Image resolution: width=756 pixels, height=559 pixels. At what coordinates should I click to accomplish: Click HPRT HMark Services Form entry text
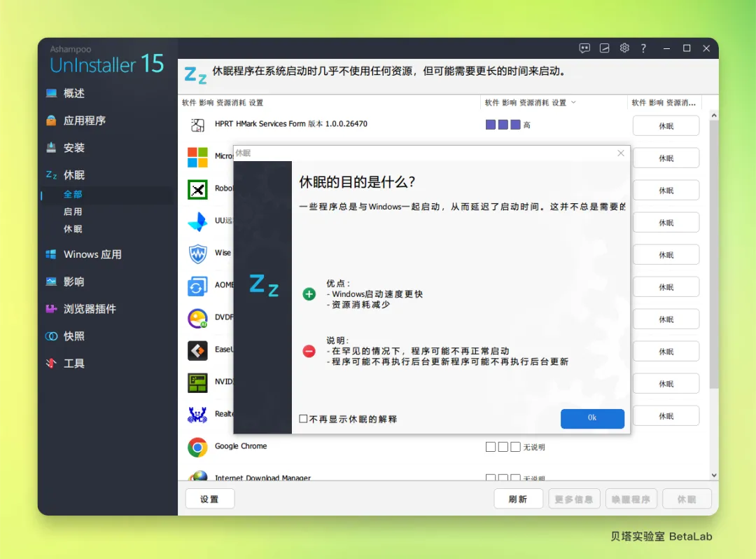290,124
